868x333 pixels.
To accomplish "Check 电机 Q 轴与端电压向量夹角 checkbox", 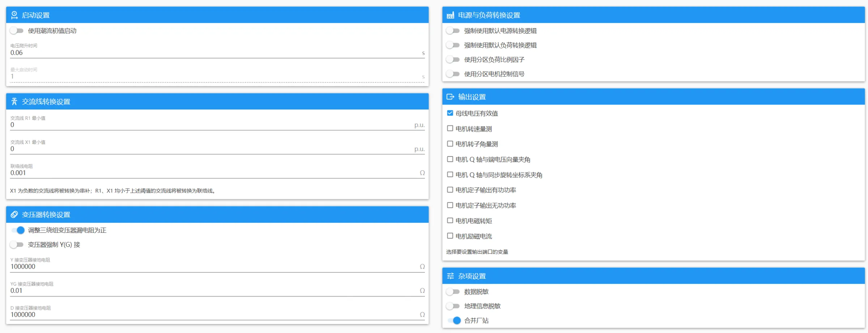I will pos(450,159).
